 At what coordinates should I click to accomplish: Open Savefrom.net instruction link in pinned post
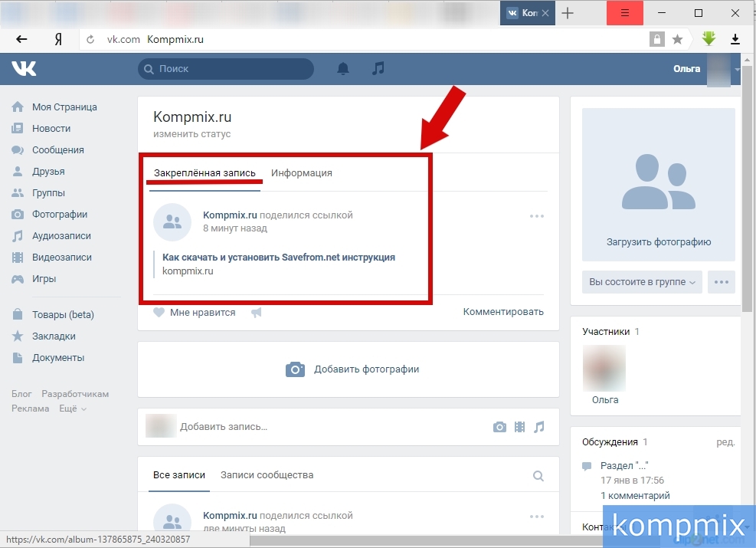pyautogui.click(x=279, y=258)
